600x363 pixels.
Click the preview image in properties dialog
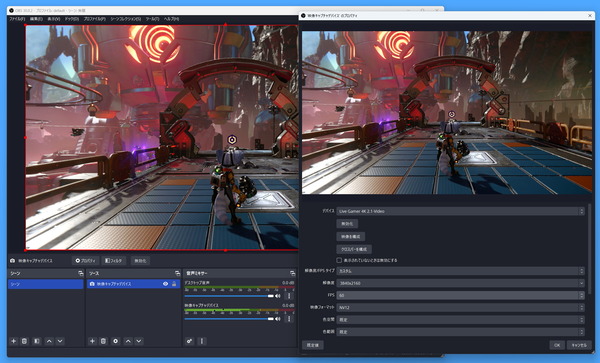(447, 112)
